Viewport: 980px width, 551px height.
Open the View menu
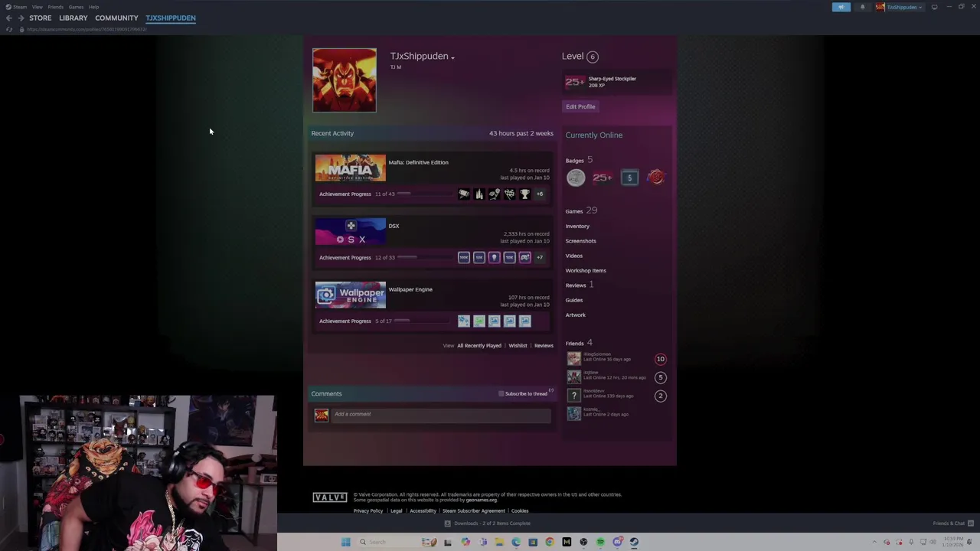pos(37,7)
